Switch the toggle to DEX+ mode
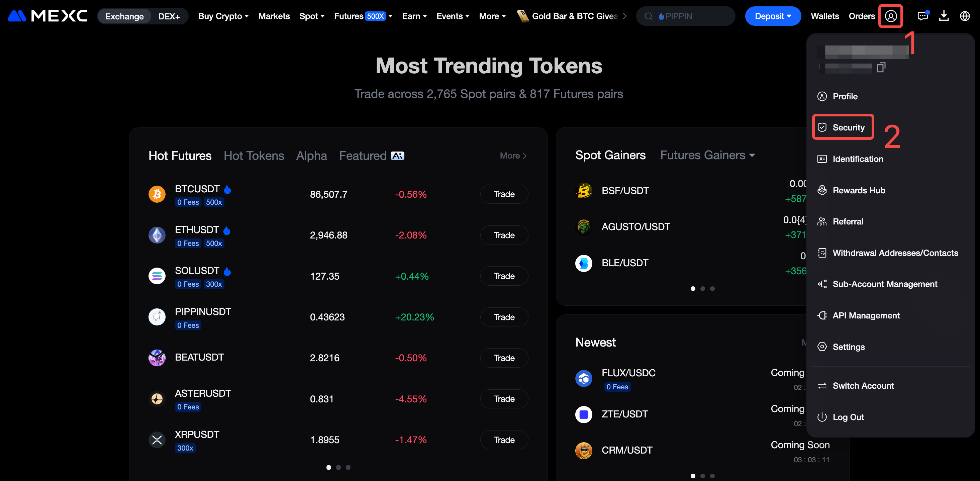 (169, 16)
